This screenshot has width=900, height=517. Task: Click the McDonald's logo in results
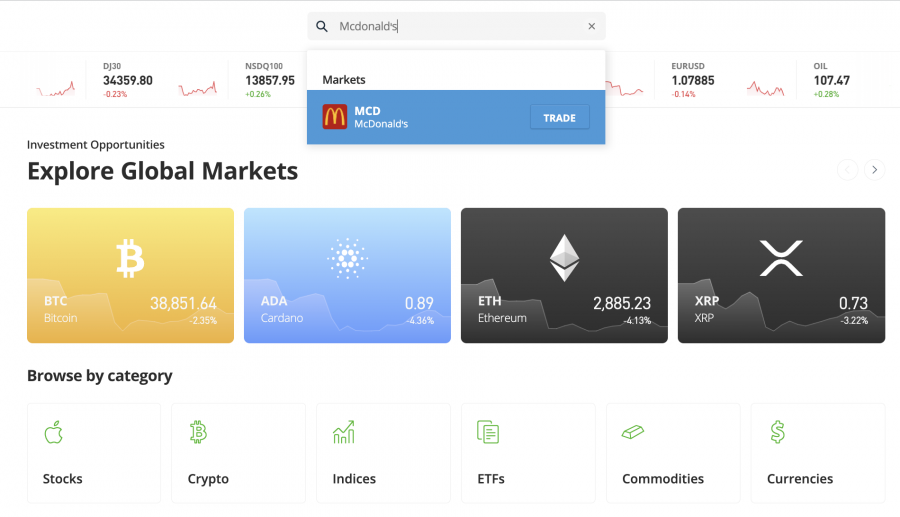[335, 116]
